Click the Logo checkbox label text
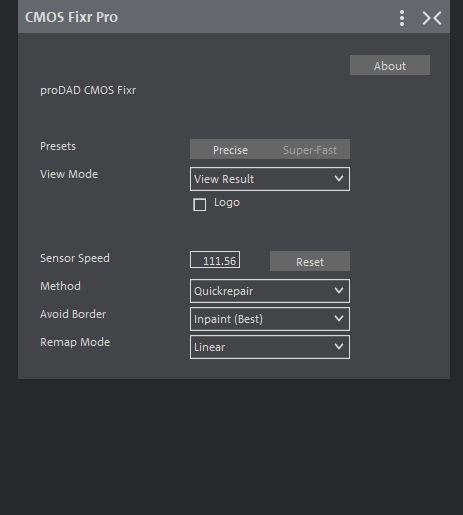The image size is (463, 515). (x=227, y=203)
